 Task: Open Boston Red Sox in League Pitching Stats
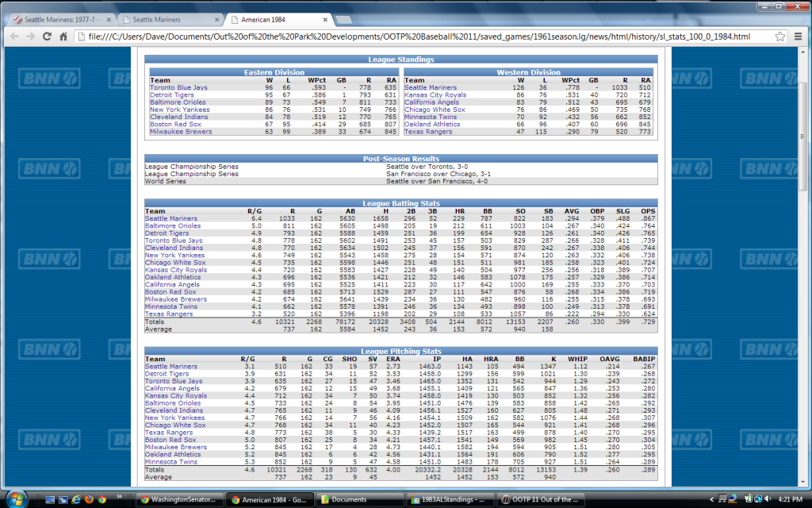(170, 440)
